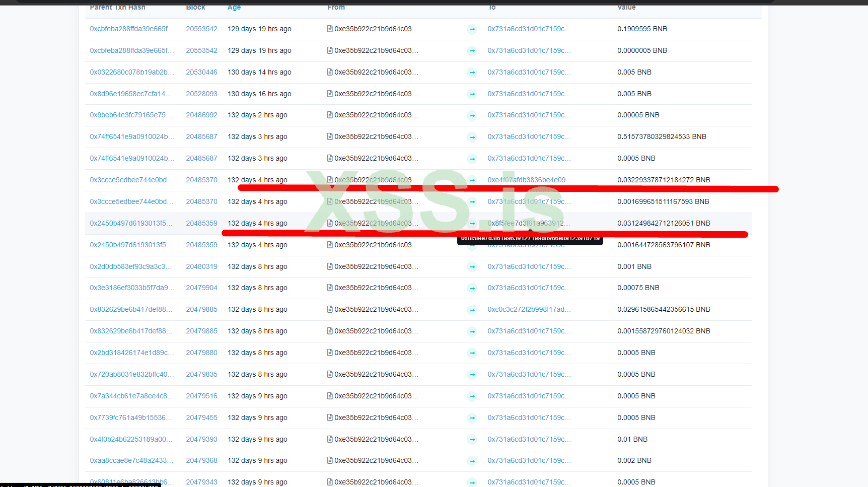This screenshot has height=487, width=868.
Task: Open parent transaction 0xaa8ccae8e7c48a2433
Action: pyautogui.click(x=132, y=460)
